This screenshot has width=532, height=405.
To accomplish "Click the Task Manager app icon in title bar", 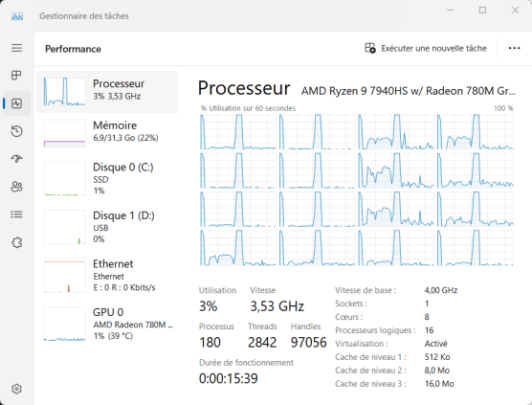I will [x=17, y=16].
